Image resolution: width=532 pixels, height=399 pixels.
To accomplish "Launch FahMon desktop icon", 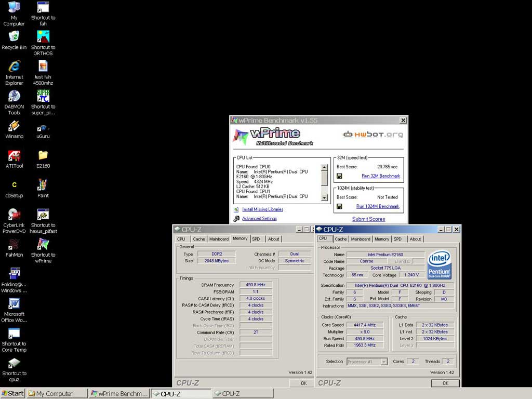I will point(14,248).
